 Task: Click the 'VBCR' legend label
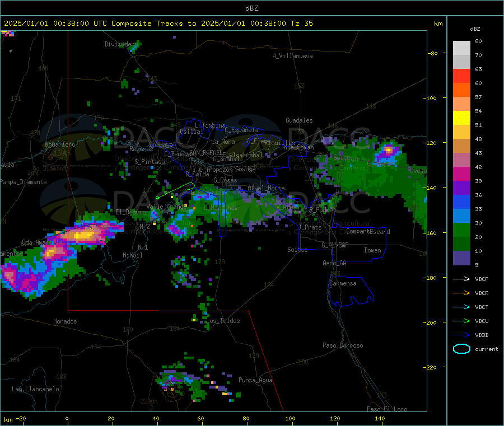point(482,293)
